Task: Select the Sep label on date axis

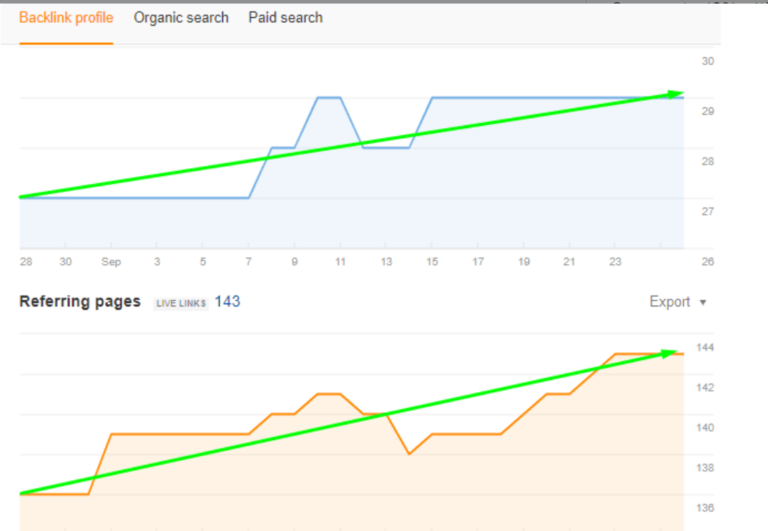Action: [110, 262]
